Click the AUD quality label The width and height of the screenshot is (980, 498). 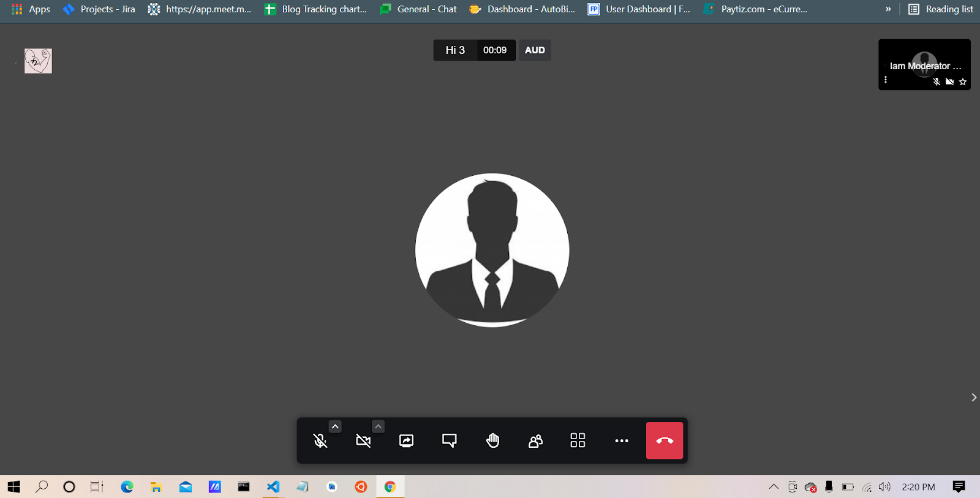535,50
